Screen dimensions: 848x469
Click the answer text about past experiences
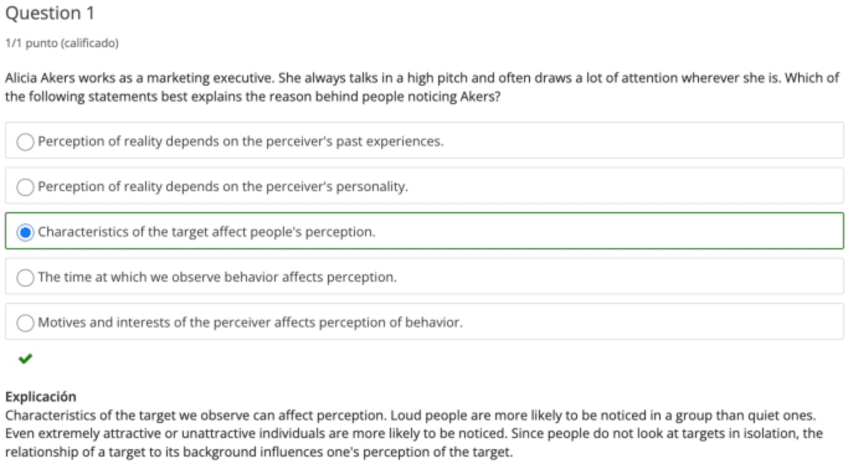click(240, 141)
